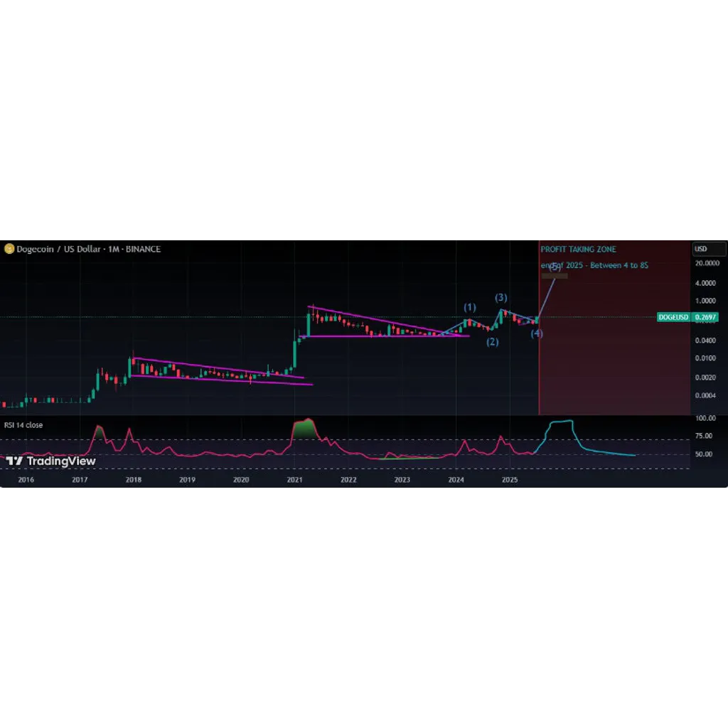Click the 2019 label on time axis
Screen dimensions: 728x728
click(187, 480)
